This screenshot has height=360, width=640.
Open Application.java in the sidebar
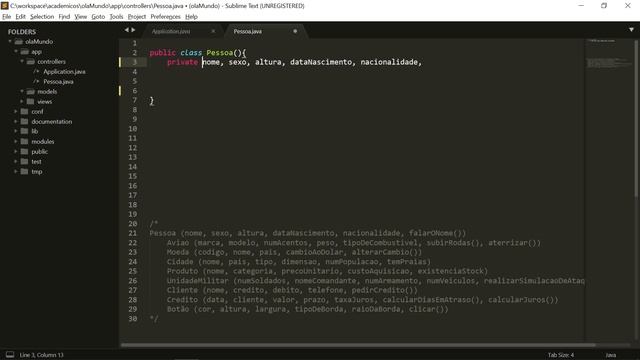point(64,71)
